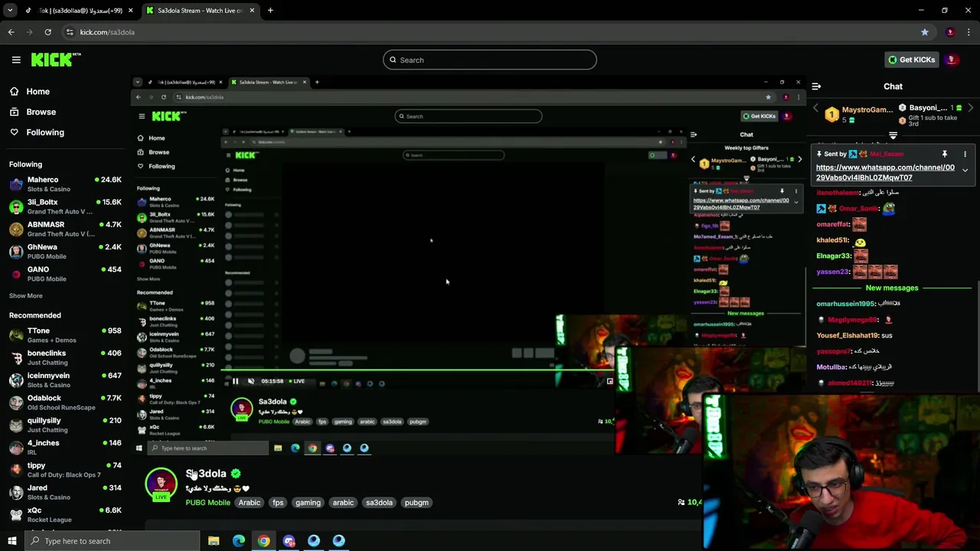Open Microsoft Edge from the taskbar
Image resolution: width=980 pixels, height=551 pixels.
coord(239,541)
